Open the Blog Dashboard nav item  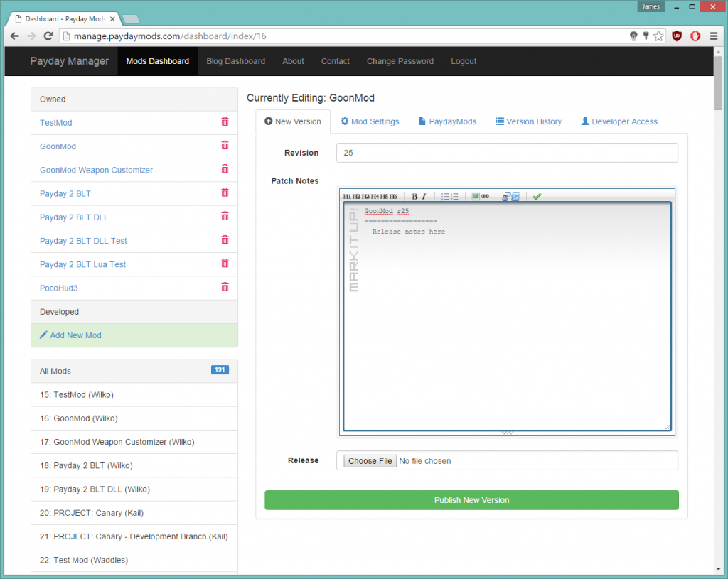pyautogui.click(x=236, y=61)
